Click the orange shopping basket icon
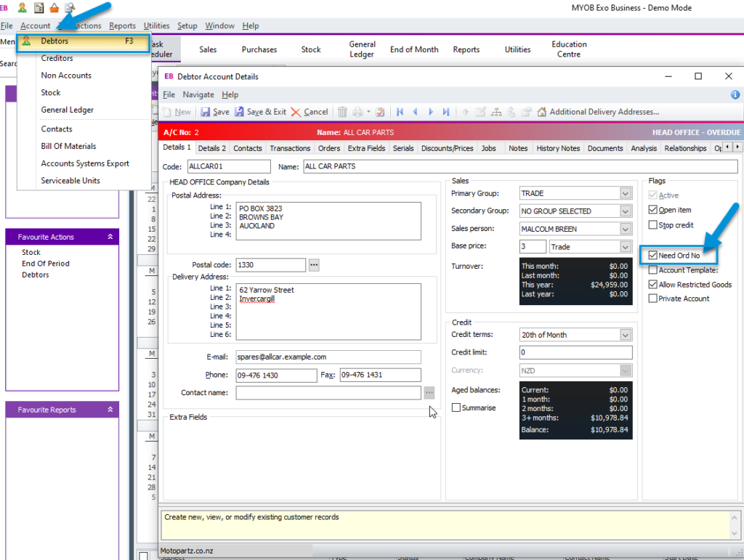 (54, 7)
